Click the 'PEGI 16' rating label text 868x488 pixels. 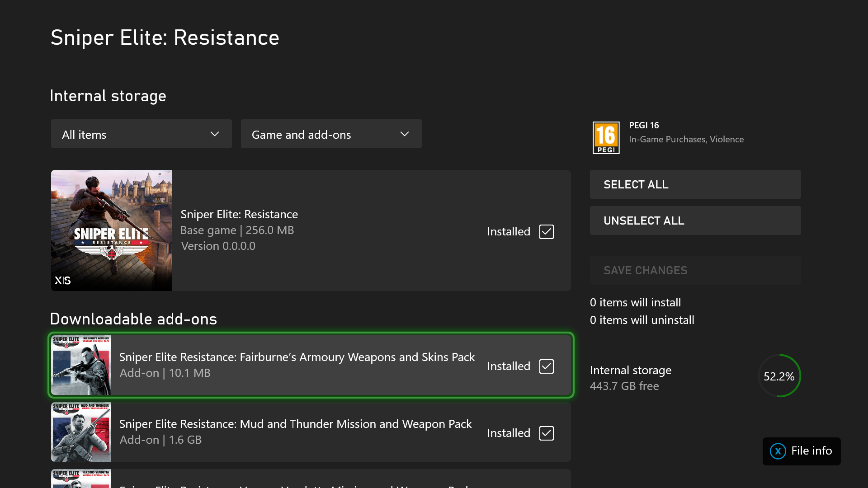(644, 125)
